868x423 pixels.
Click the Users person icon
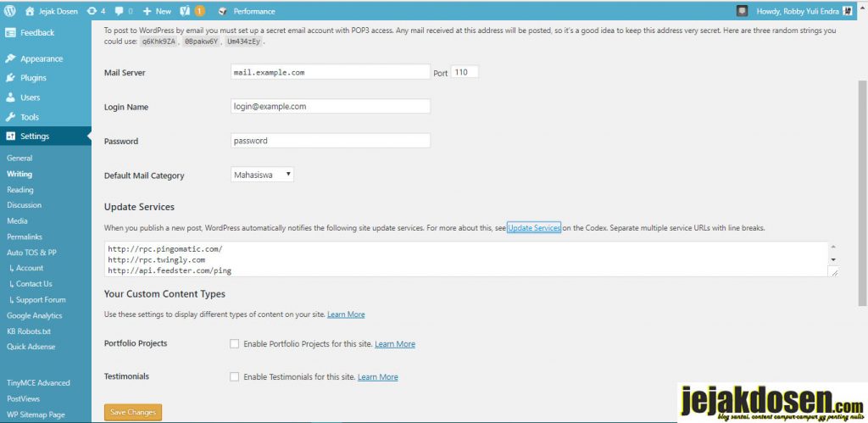click(x=10, y=97)
